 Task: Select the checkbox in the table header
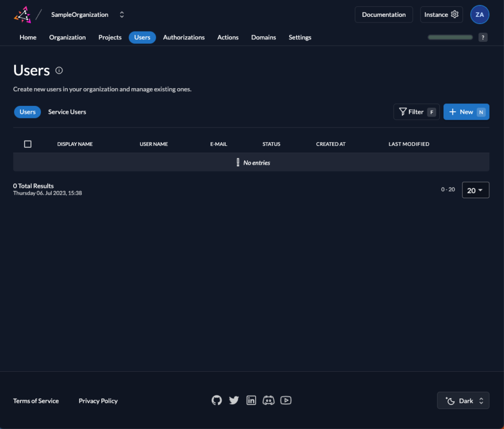28,144
